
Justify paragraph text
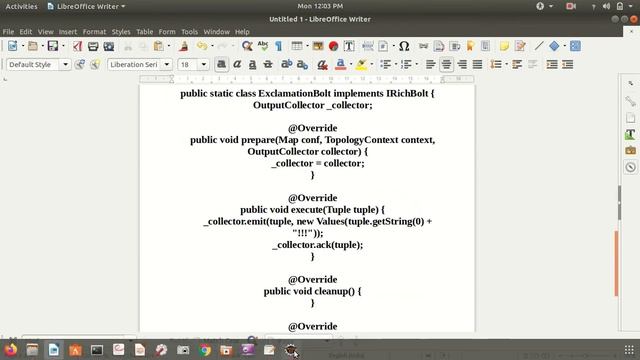(x=477, y=64)
